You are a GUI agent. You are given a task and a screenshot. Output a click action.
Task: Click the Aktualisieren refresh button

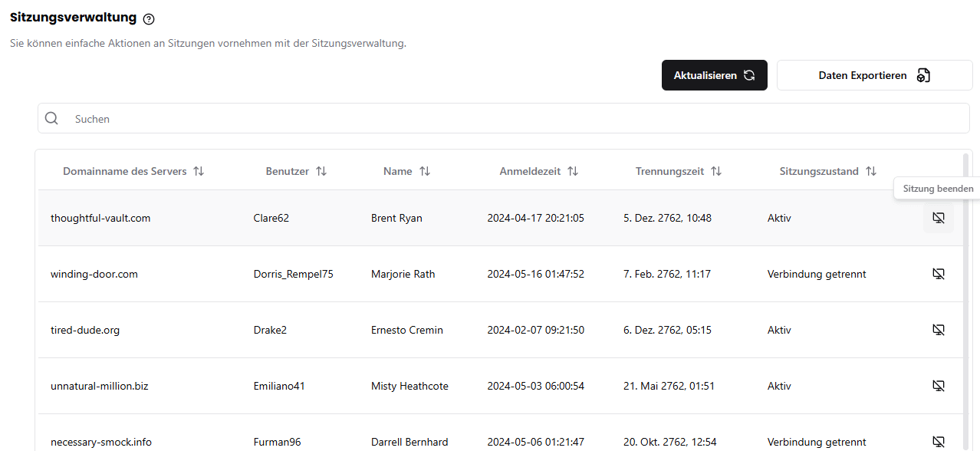[x=715, y=75]
